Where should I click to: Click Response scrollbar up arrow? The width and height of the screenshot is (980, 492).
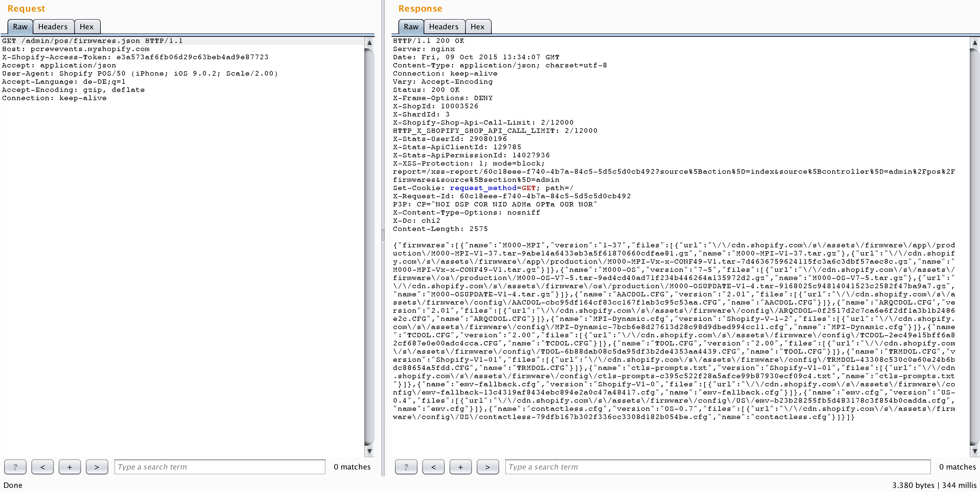(x=975, y=43)
